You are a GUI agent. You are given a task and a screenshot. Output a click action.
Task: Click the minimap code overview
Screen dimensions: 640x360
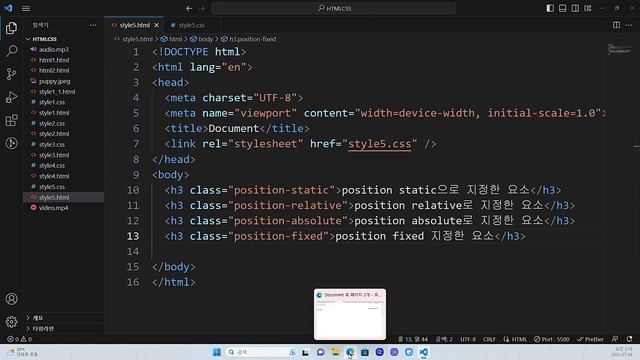tap(619, 49)
